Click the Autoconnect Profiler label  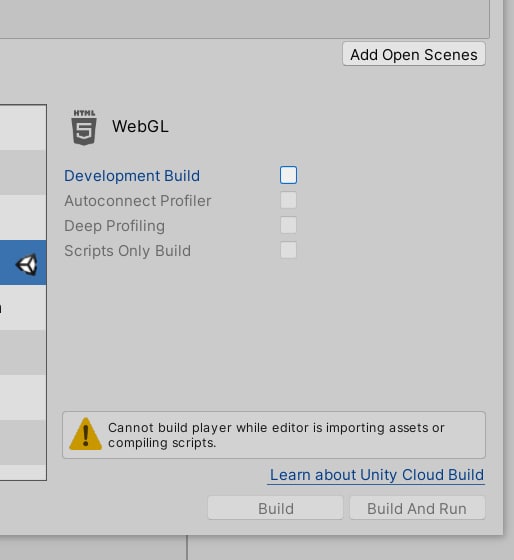(138, 201)
